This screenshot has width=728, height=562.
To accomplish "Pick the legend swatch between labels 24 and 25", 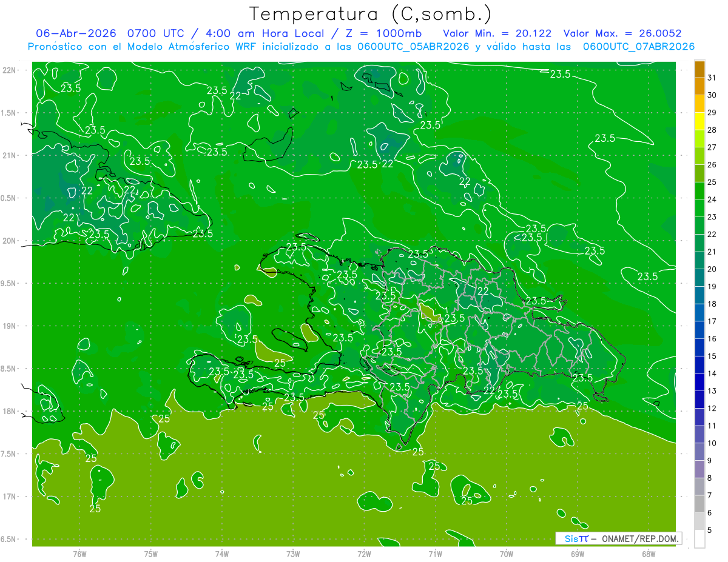I will pos(699,191).
